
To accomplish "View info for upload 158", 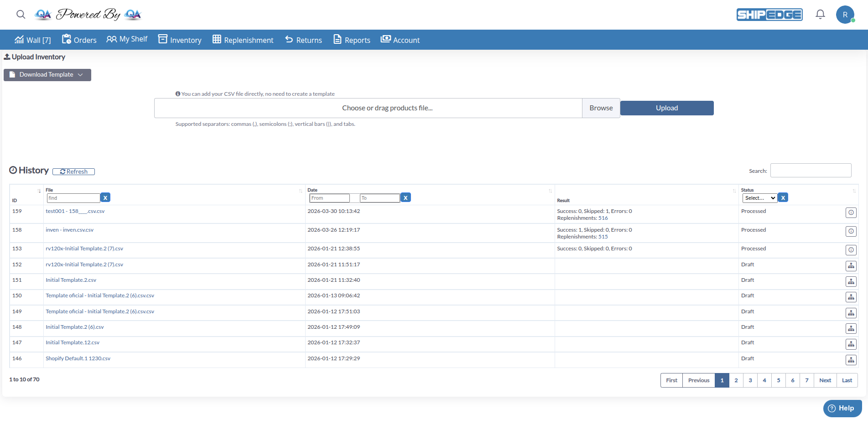I will pyautogui.click(x=851, y=231).
